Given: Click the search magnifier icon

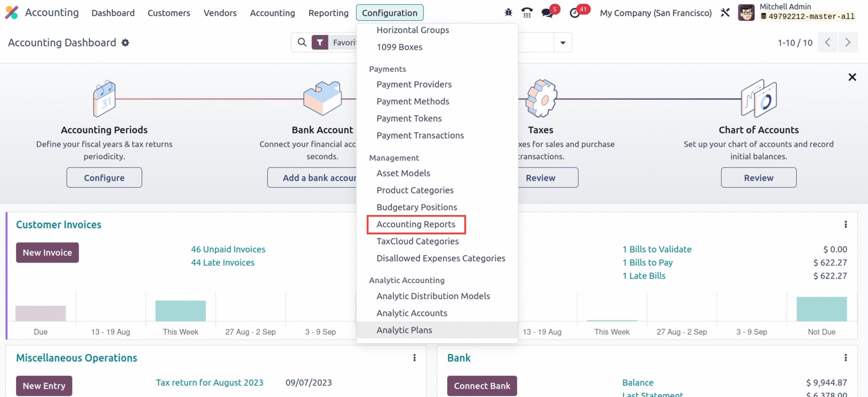Looking at the screenshot, I should point(302,42).
